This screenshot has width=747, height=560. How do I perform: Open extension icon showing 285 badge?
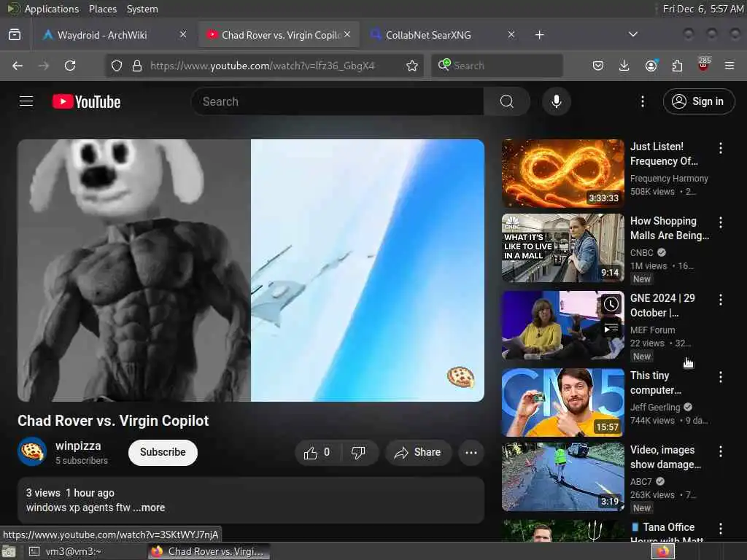703,64
